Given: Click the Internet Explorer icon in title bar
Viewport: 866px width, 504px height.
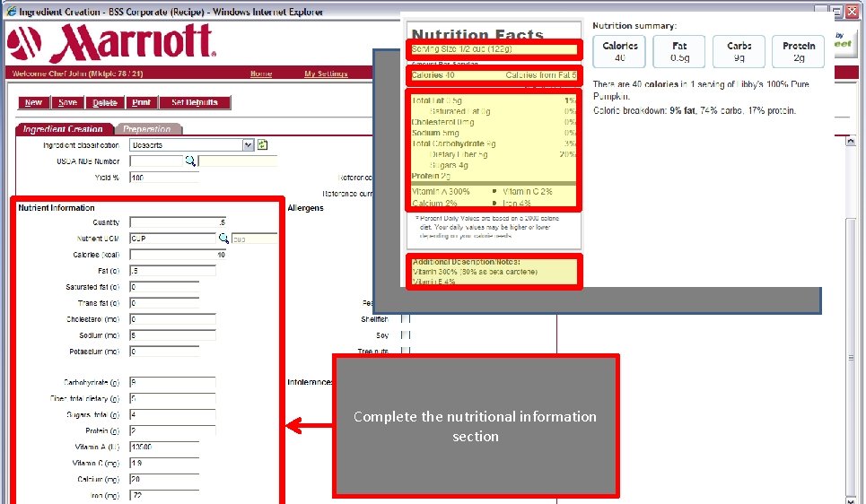Looking at the screenshot, I should point(11,11).
